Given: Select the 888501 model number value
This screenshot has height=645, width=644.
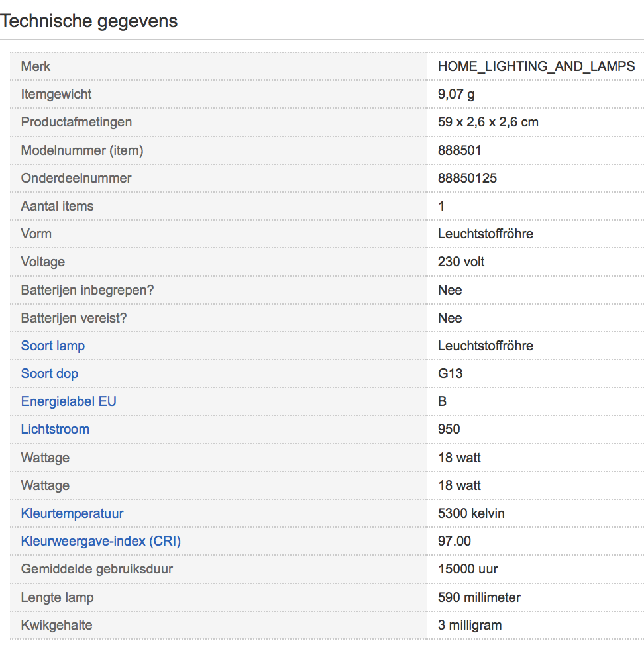Looking at the screenshot, I should pos(459,150).
